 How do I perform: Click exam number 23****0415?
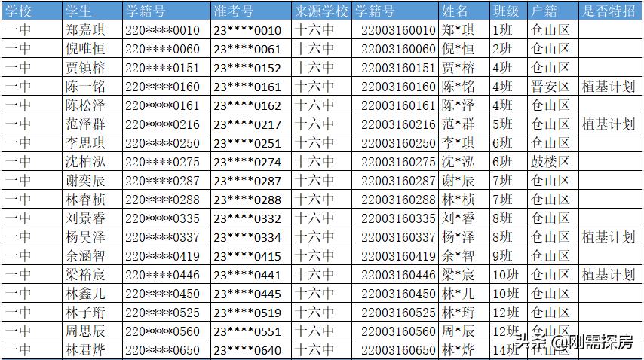coord(247,256)
